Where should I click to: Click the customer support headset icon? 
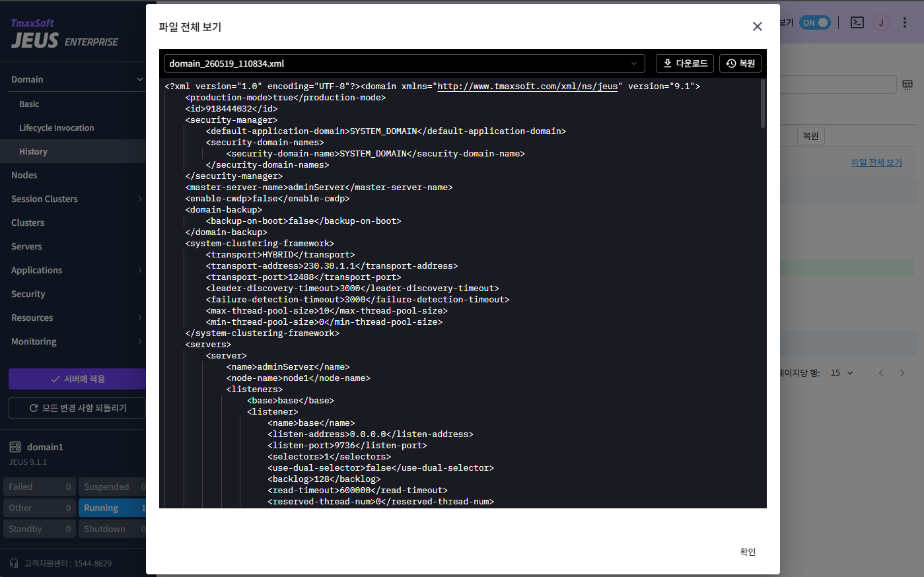(x=14, y=563)
